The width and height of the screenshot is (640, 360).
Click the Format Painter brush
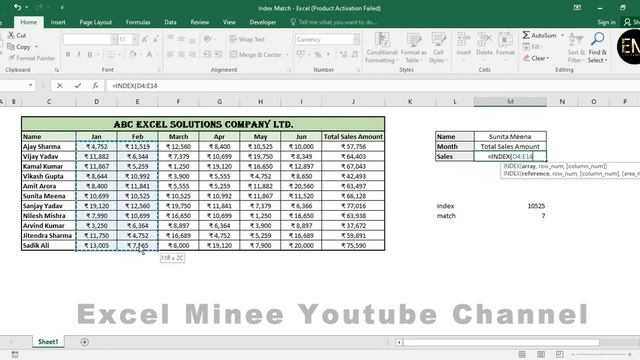(x=11, y=58)
